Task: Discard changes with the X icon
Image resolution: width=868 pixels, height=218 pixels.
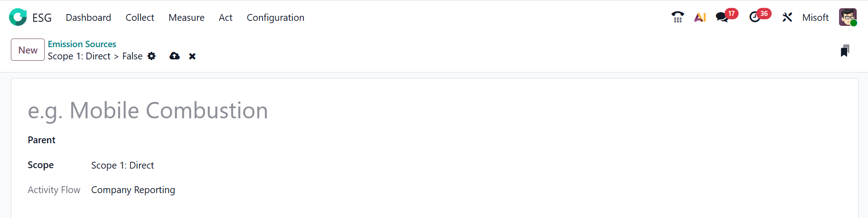Action: click(192, 56)
